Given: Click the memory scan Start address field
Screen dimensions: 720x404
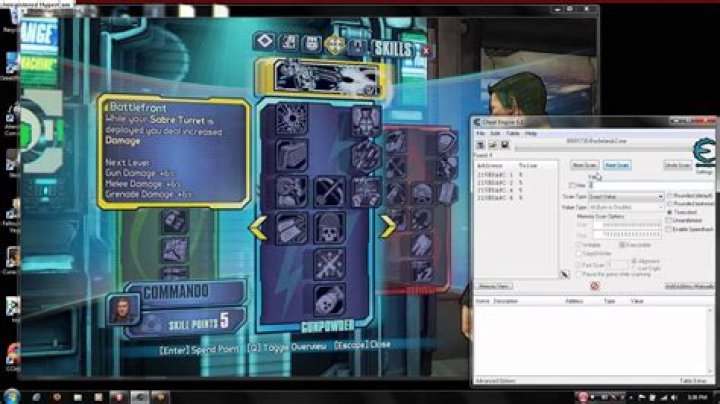Looking at the screenshot, I should (x=628, y=225).
